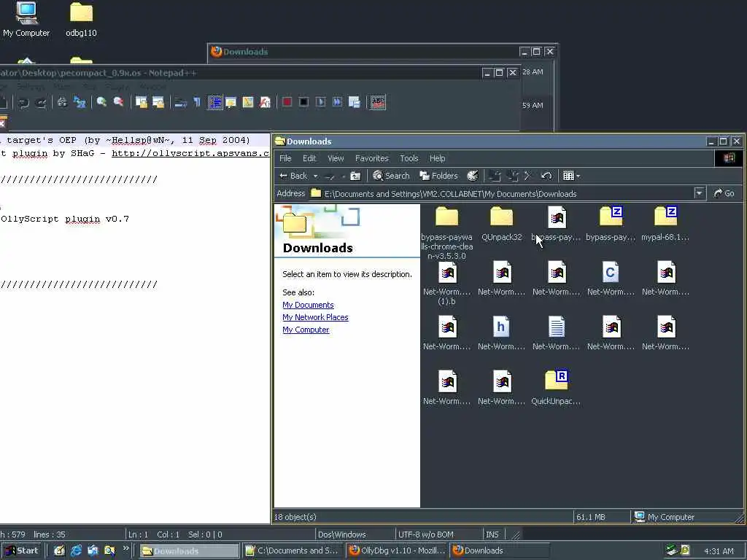The image size is (747, 560).
Task: Click the My Computer link in side pane
Action: pyautogui.click(x=306, y=330)
